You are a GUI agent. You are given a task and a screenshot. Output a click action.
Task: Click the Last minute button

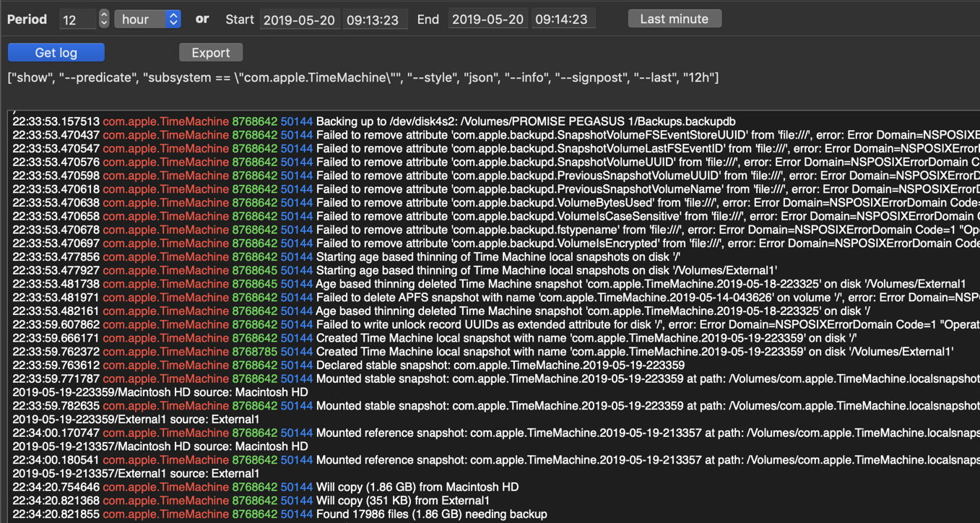click(x=674, y=19)
